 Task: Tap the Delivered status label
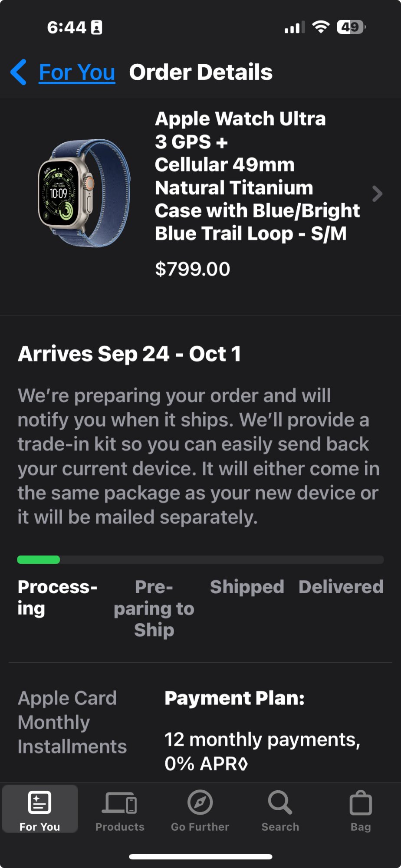[x=341, y=587]
